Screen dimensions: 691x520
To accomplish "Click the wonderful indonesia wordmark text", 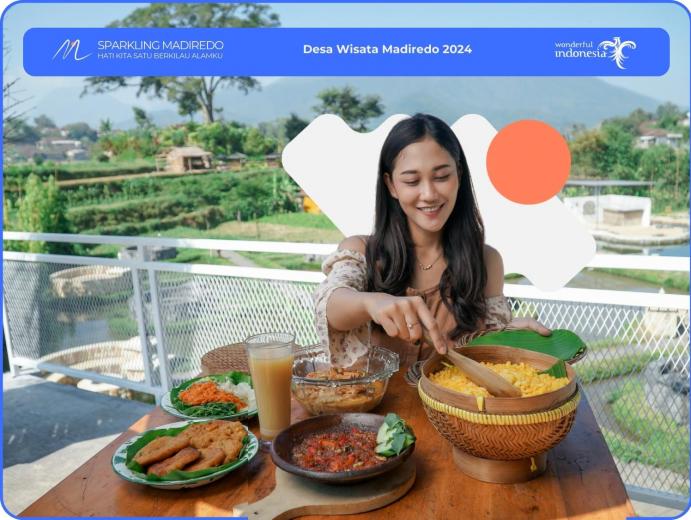I will point(580,50).
